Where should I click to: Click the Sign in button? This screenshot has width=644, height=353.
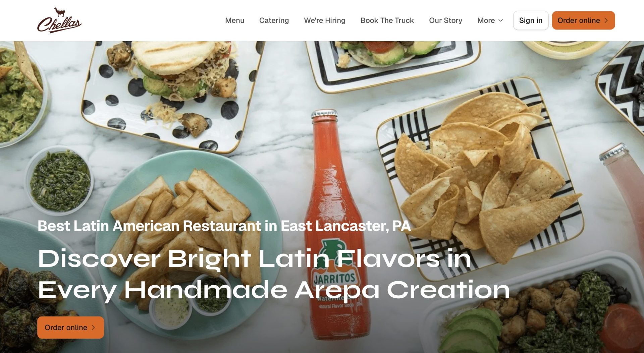tap(531, 20)
